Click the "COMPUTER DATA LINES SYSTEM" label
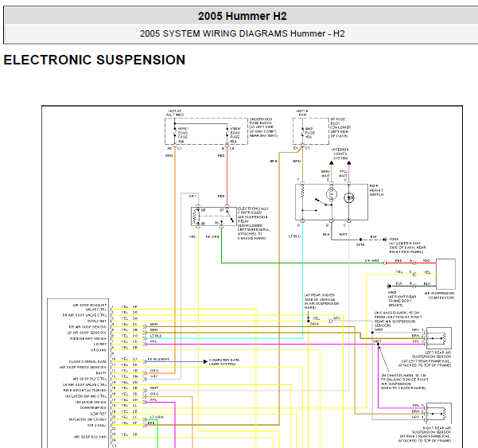Image resolution: width=478 pixels, height=448 pixels. click(224, 362)
